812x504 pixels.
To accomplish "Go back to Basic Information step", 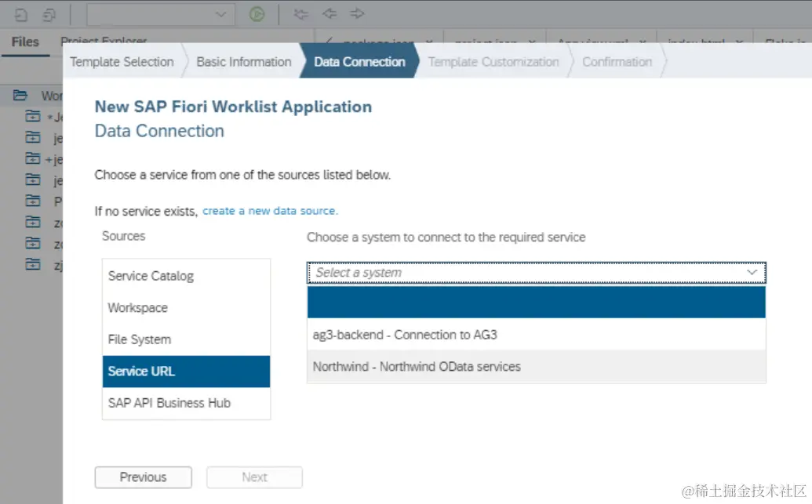I will tap(243, 62).
